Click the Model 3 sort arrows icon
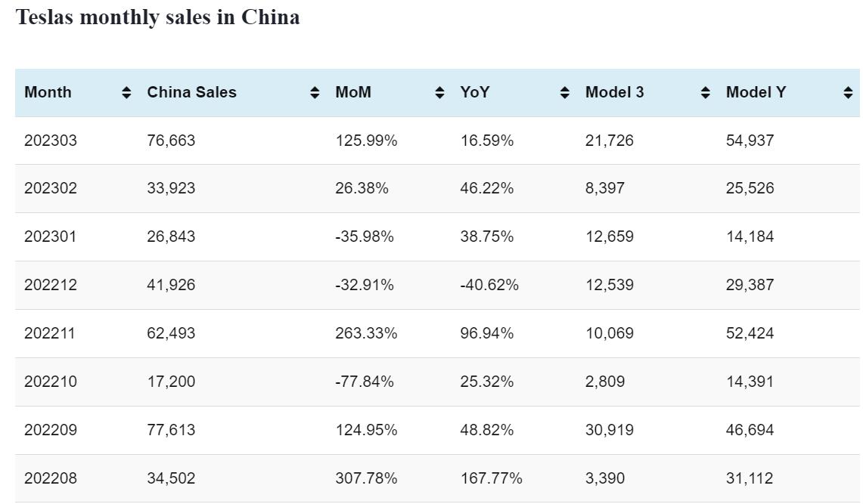 (705, 93)
